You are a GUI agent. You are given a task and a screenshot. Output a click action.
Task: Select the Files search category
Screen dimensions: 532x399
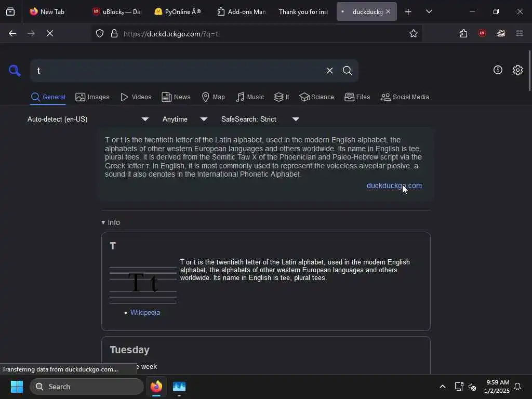pos(357,97)
